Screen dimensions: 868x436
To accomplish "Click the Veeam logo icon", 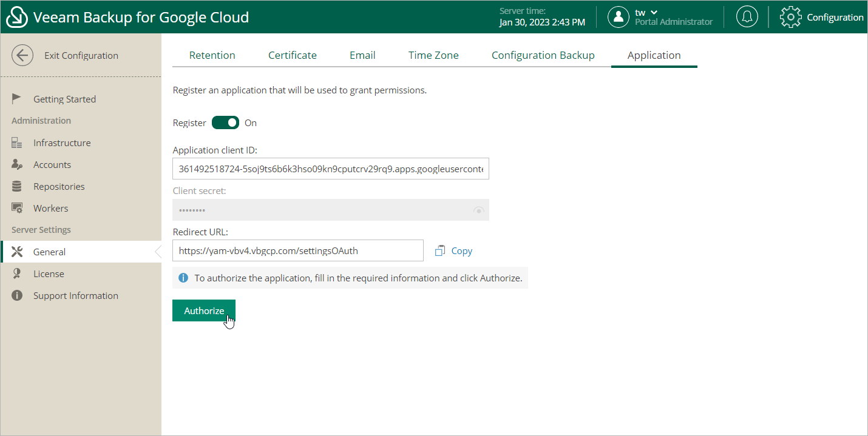I will pyautogui.click(x=18, y=17).
